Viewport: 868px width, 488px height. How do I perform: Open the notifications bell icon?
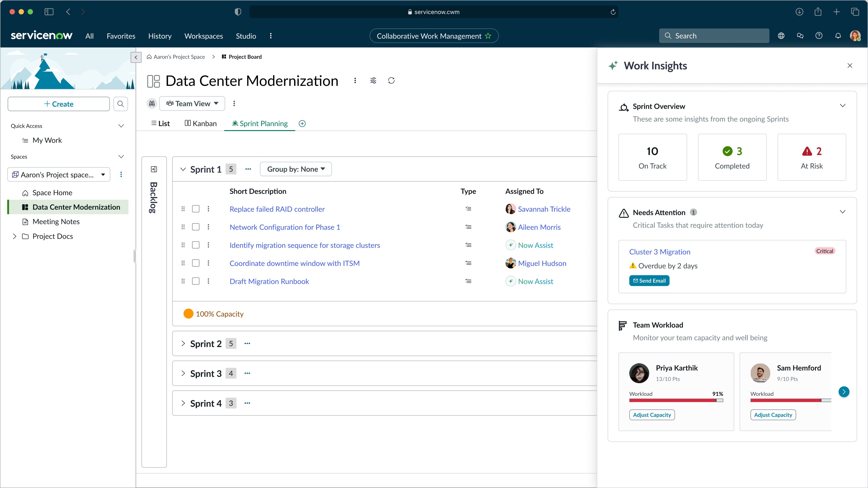838,36
